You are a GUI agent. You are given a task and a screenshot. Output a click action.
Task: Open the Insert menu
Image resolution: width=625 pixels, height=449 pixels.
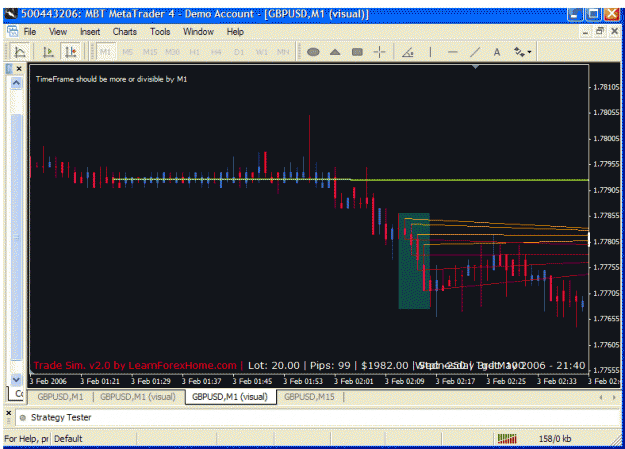90,32
